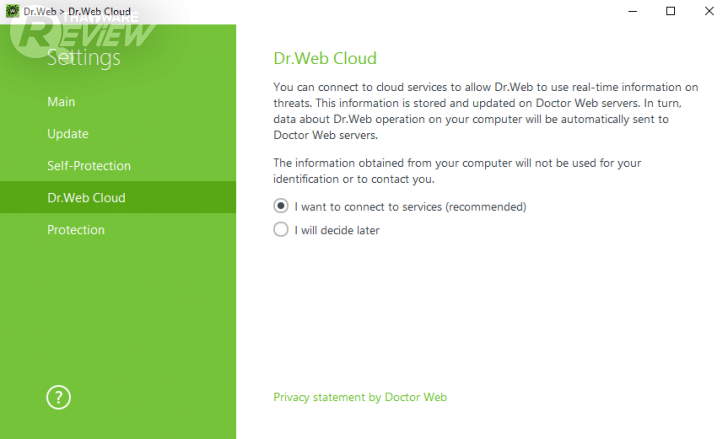Viewport: 728px width, 439px height.
Task: Open Privacy statement by Doctor Web link
Action: coord(360,397)
